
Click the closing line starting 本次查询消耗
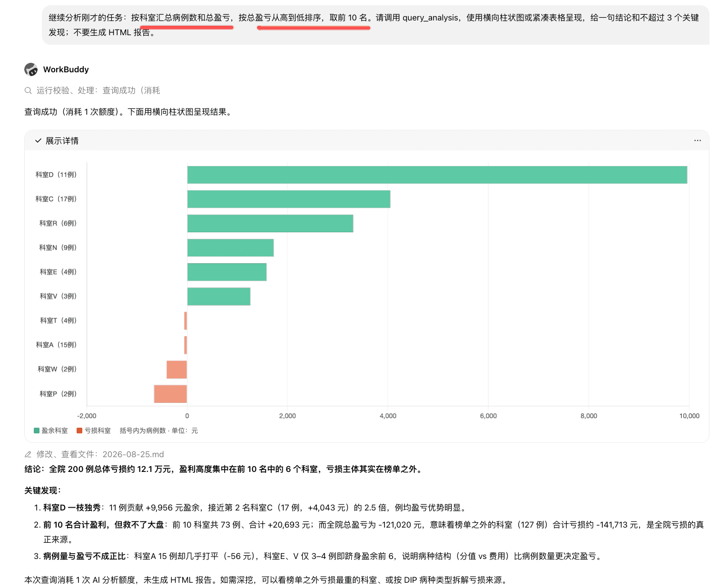(x=267, y=580)
